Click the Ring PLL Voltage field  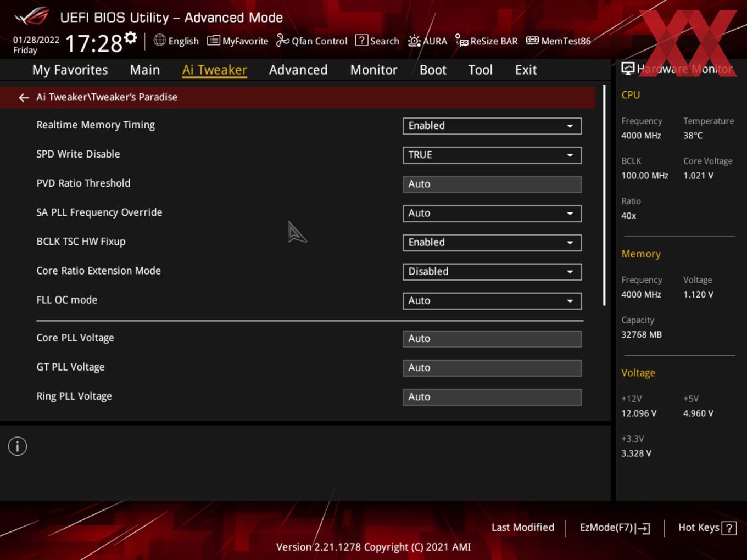492,397
